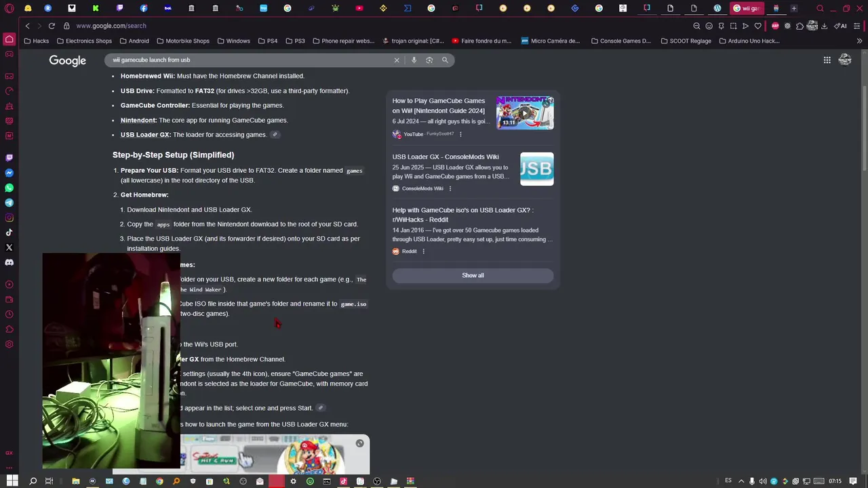Open the Aria AI toolbar button

click(x=841, y=26)
